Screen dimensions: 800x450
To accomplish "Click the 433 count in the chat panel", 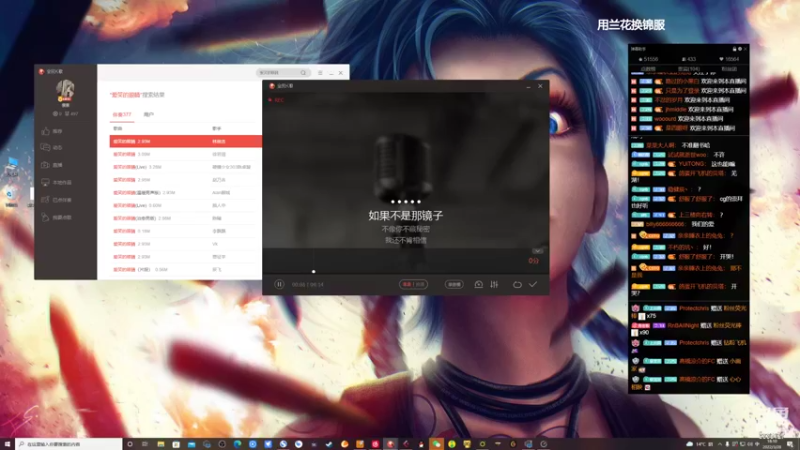I will 689,59.
